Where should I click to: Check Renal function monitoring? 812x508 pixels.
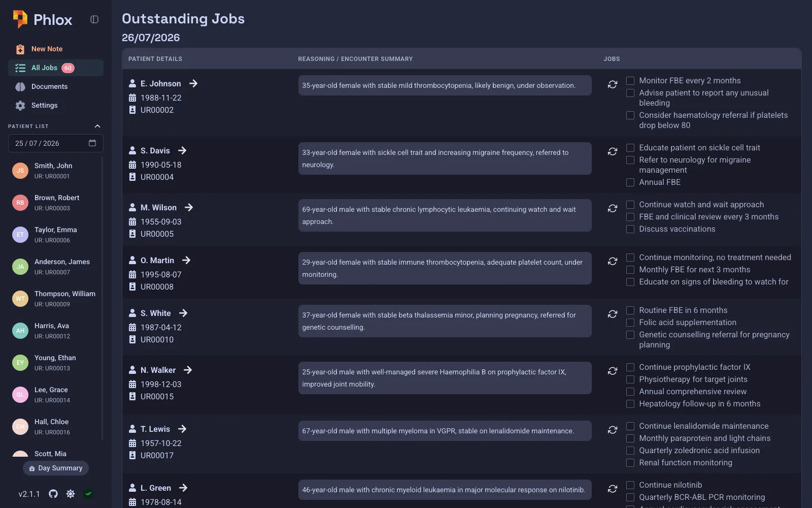tap(630, 463)
